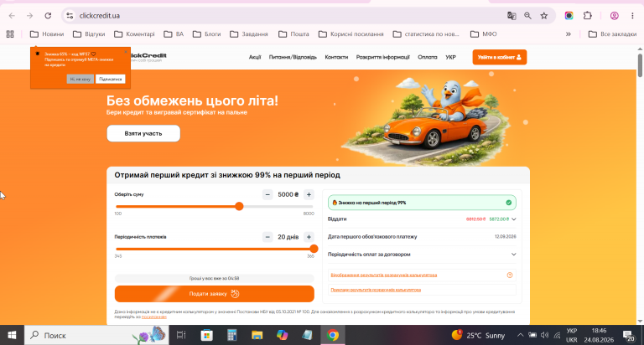Image resolution: width=644 pixels, height=345 pixels.
Task: Click the Подати заявку button
Action: tap(215, 294)
